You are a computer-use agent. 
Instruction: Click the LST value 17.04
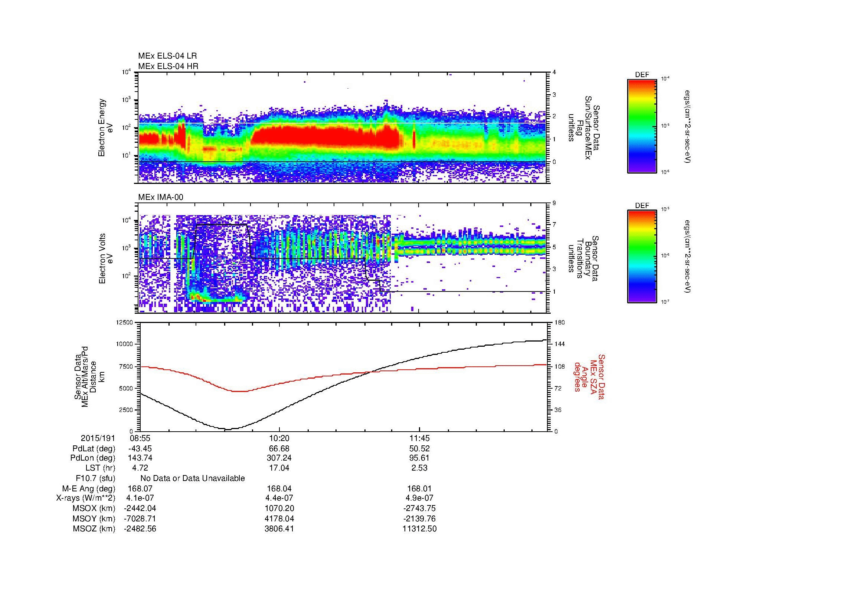click(x=279, y=468)
